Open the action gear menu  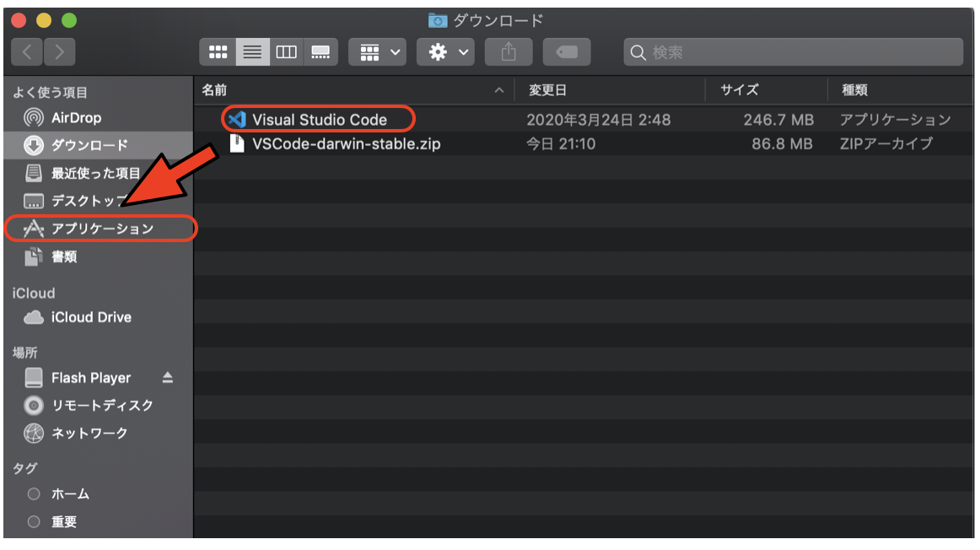pyautogui.click(x=445, y=51)
